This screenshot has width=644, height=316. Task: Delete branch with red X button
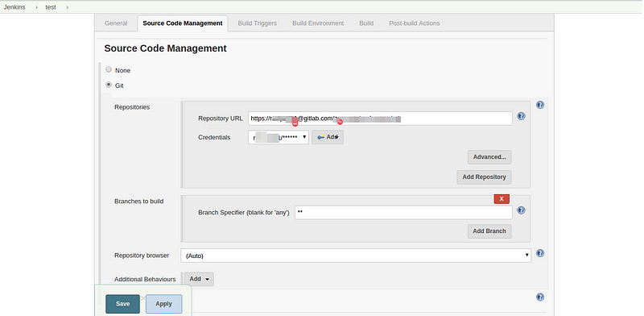[x=502, y=199]
